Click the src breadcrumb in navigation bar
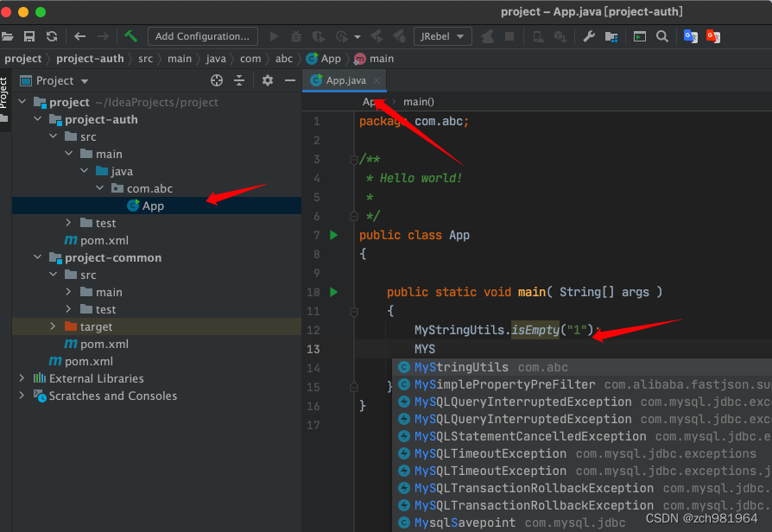Screen dimensions: 772x532 (145, 59)
